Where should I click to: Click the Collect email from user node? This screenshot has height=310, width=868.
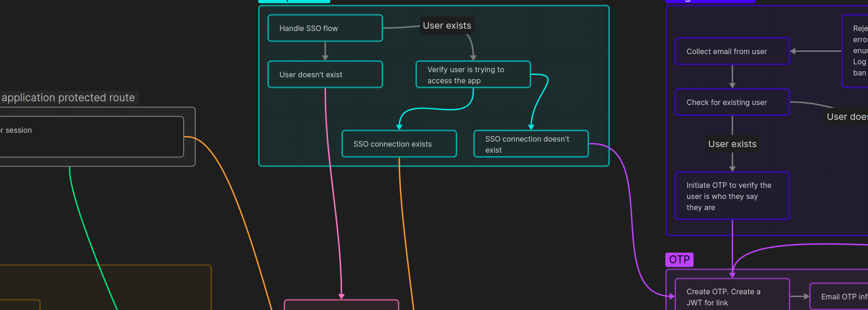tap(732, 51)
